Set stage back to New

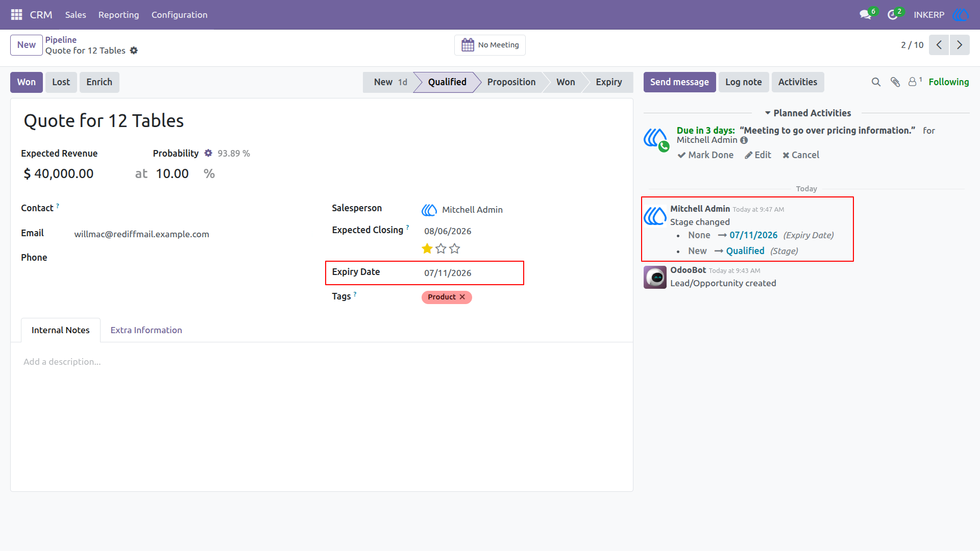coord(389,82)
